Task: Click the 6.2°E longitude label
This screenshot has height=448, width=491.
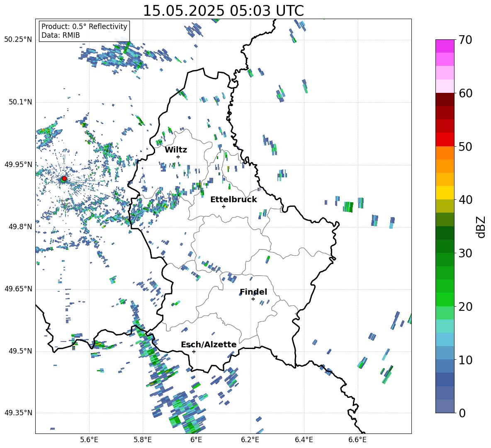Action: pyautogui.click(x=250, y=440)
